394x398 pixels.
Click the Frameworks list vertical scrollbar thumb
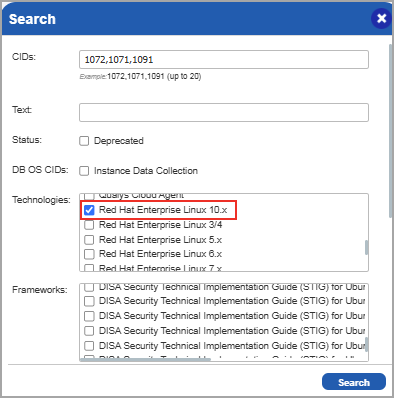point(366,344)
